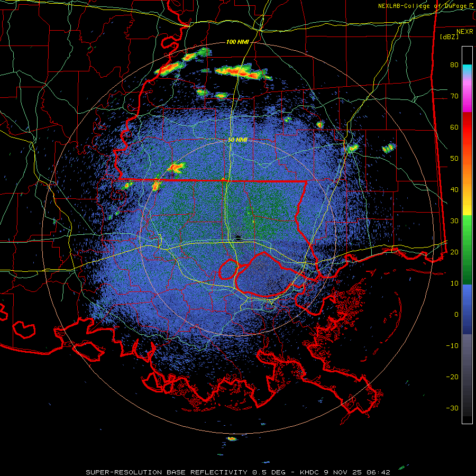The height and width of the screenshot is (476, 476).
Task: Click the -10 value on the dBZ scale
Action: (452, 346)
